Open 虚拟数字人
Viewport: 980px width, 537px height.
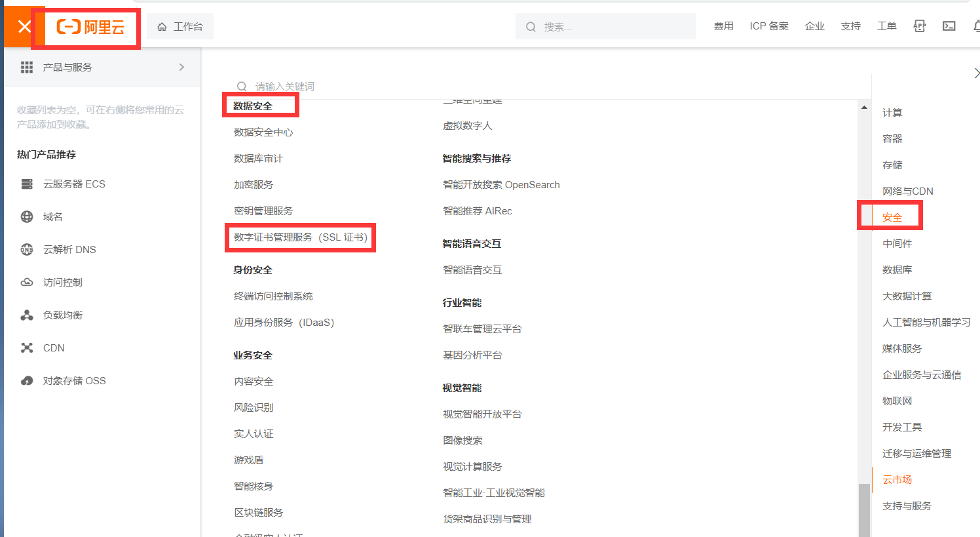pyautogui.click(x=467, y=126)
